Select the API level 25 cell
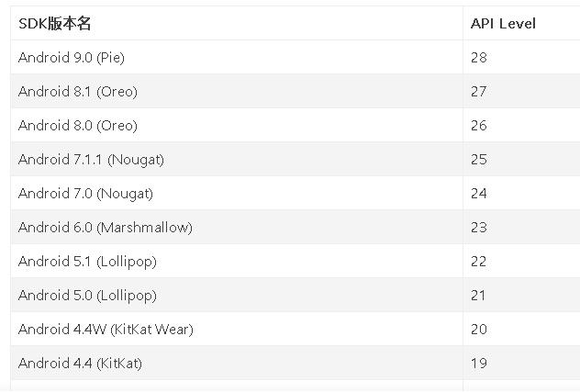 [478, 160]
